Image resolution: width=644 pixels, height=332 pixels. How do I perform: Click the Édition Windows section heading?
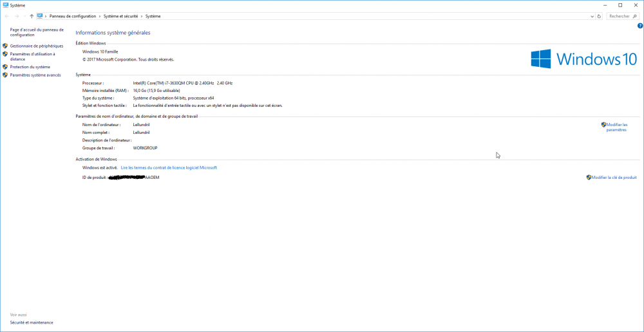pos(90,43)
